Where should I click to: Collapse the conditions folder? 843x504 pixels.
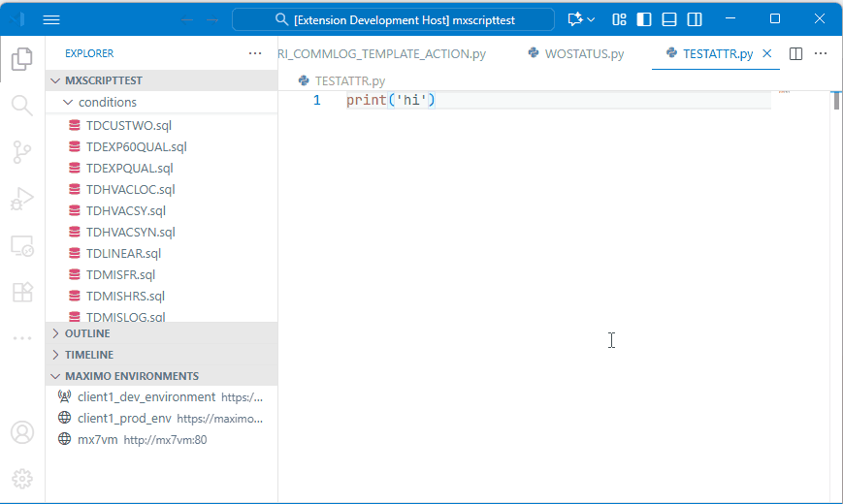click(161, 102)
